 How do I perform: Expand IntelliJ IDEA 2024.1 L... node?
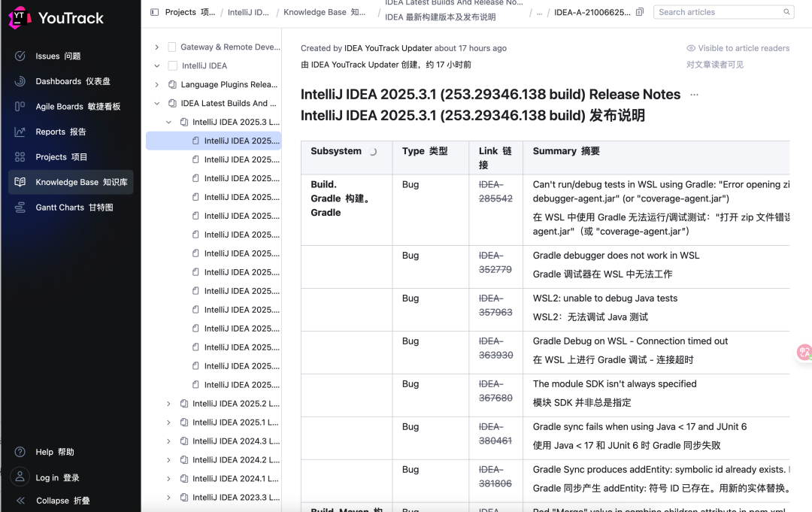(x=168, y=479)
